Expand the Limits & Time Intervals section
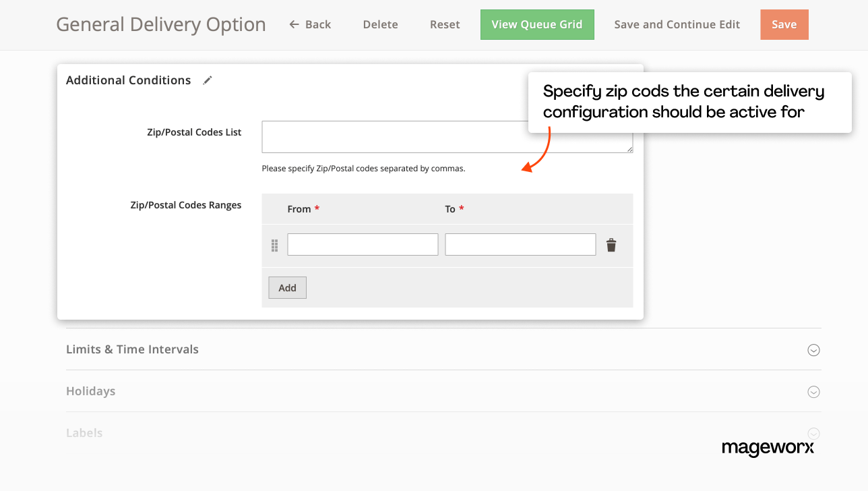 813,350
